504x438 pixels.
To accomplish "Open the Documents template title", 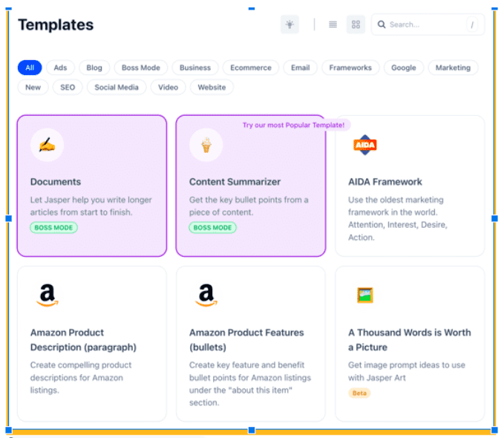I will click(56, 182).
